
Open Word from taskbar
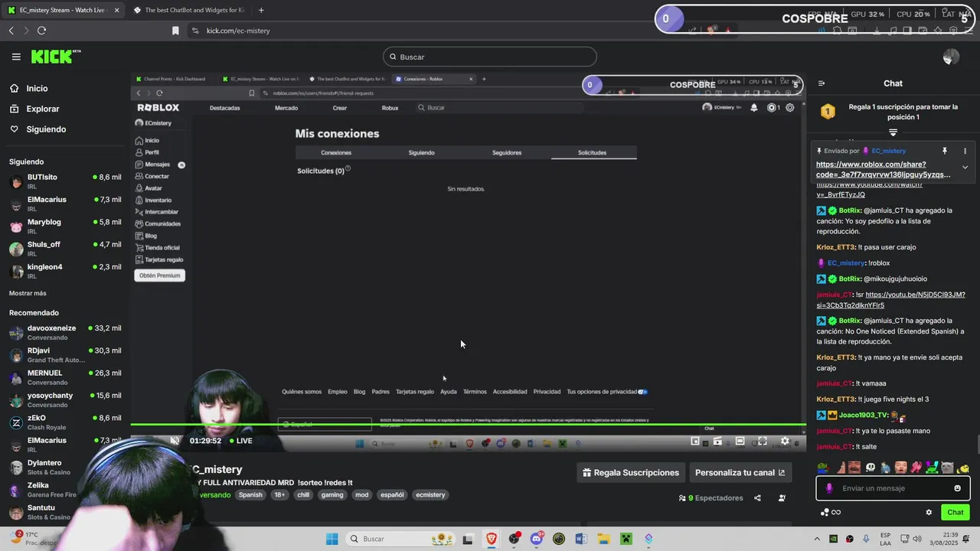click(580, 539)
